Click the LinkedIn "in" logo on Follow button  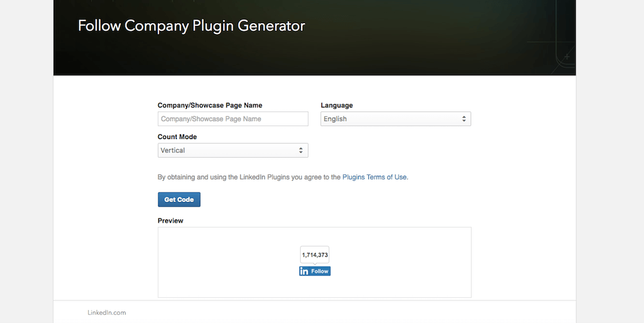tap(304, 272)
